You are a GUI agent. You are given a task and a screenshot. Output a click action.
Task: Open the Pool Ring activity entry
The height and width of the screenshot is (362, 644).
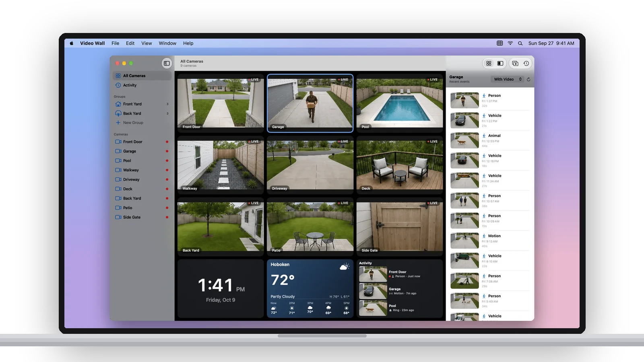tap(400, 308)
